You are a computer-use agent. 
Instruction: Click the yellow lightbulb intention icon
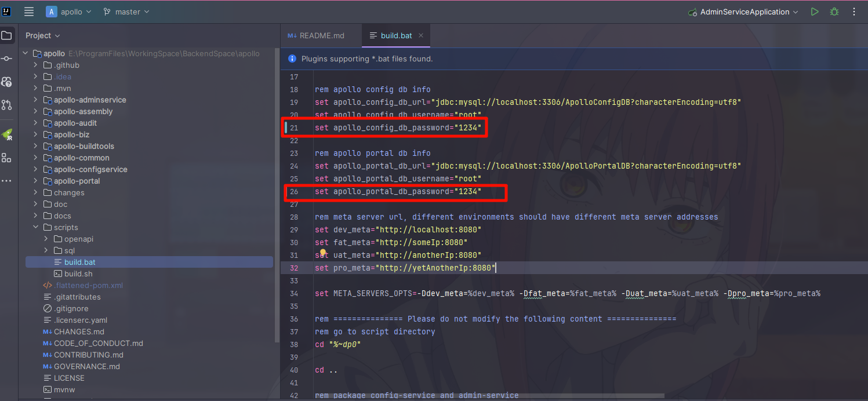point(324,253)
